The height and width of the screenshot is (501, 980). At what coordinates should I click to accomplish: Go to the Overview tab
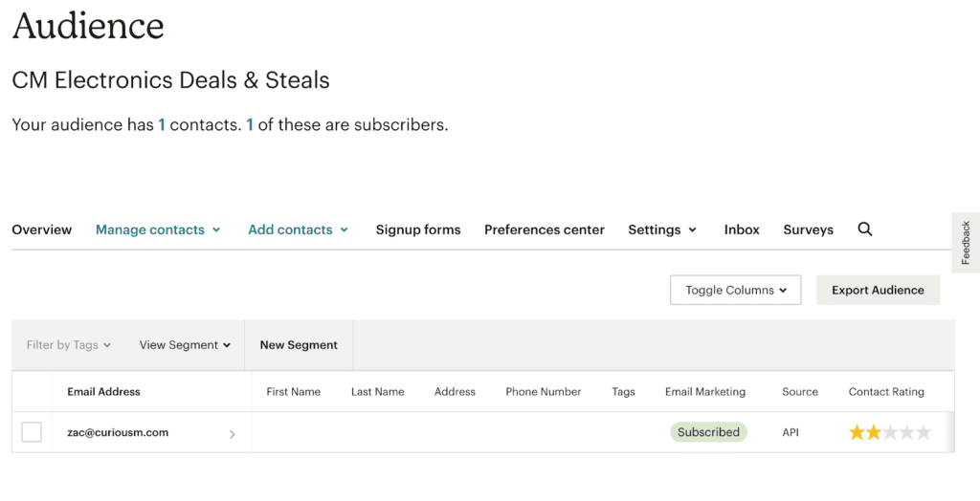pyautogui.click(x=41, y=229)
